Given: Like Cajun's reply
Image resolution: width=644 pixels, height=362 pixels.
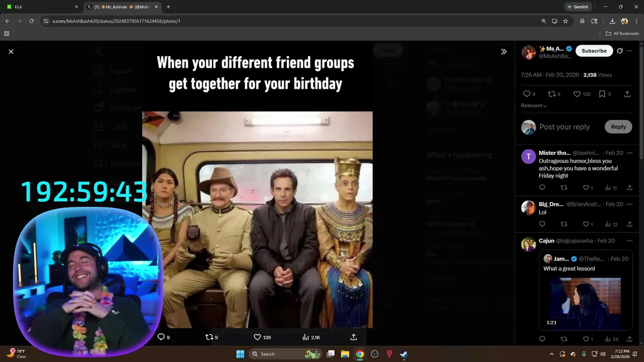Looking at the screenshot, I should click(588, 339).
